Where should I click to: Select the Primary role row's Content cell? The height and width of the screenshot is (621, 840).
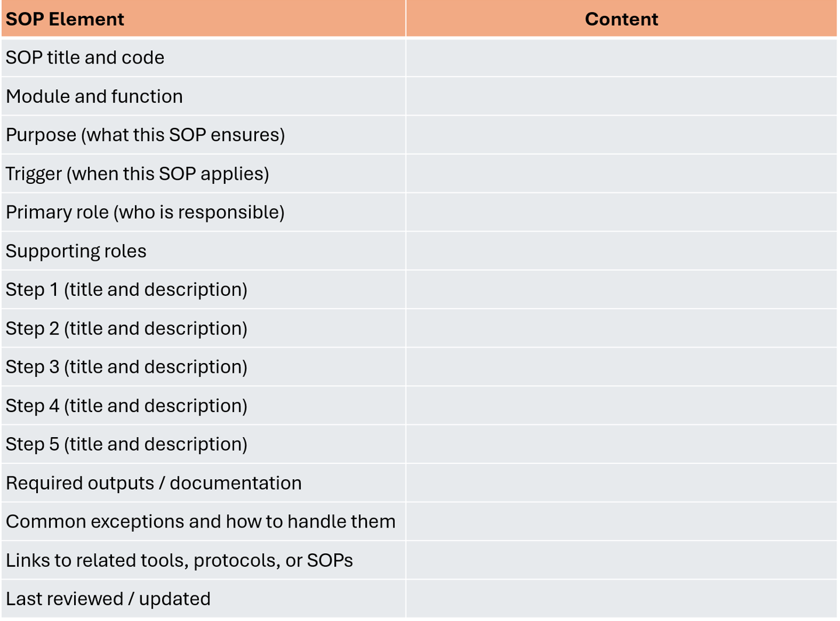(621, 212)
